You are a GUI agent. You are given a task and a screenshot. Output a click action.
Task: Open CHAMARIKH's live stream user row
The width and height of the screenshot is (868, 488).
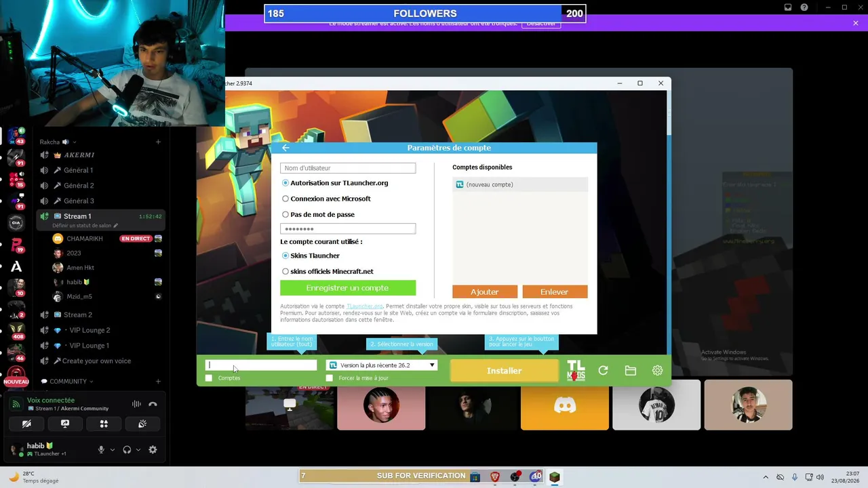pos(107,239)
